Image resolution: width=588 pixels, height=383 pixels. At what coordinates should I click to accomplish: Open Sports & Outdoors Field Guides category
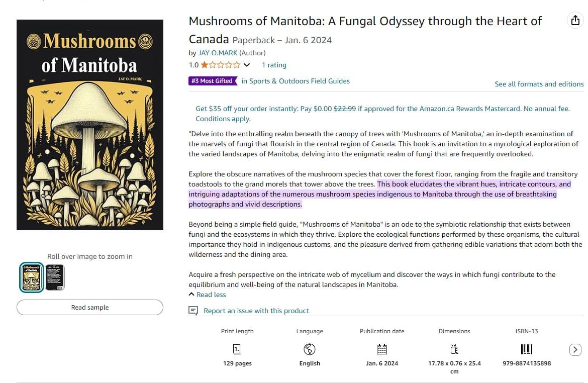(x=296, y=81)
